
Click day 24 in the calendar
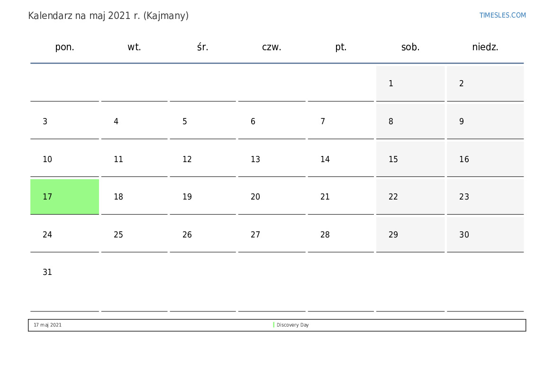click(x=64, y=234)
